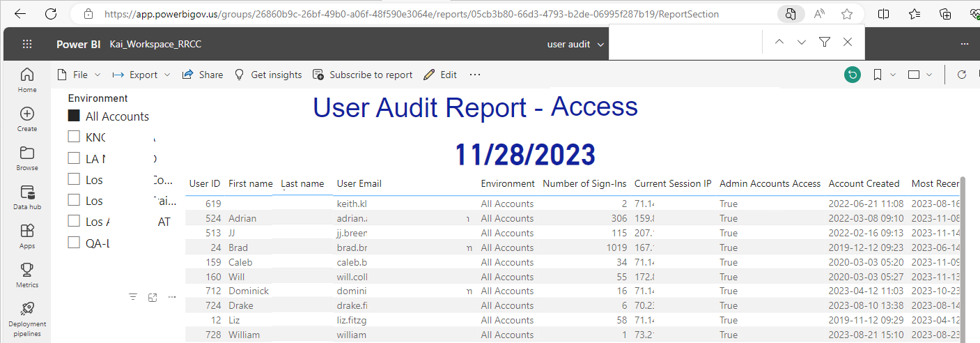Open Metrics in side navigation
The width and height of the screenshot is (980, 343).
27,275
